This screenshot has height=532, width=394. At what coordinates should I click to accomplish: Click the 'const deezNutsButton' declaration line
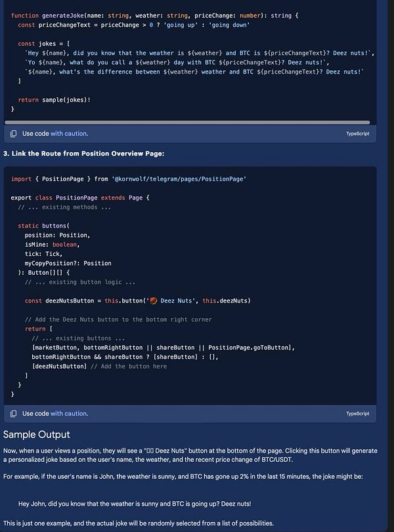pos(137,300)
